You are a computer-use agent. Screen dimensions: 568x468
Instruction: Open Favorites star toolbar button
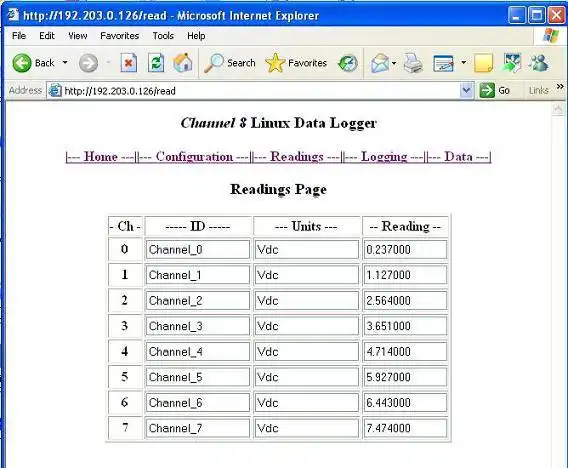click(x=296, y=63)
